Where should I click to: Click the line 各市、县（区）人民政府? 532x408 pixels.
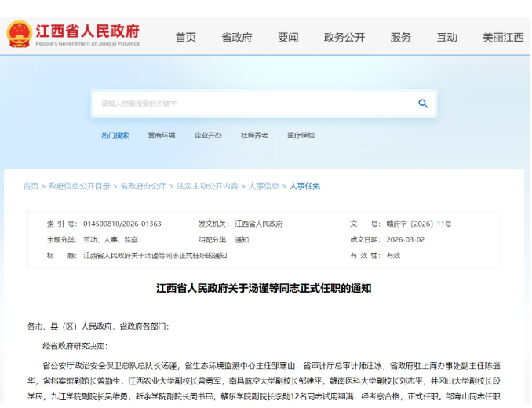click(x=98, y=326)
